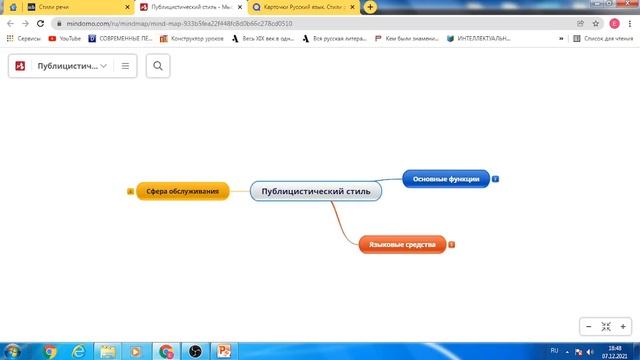The image size is (640, 360).
Task: Open the Windows Start menu
Action: [12, 351]
